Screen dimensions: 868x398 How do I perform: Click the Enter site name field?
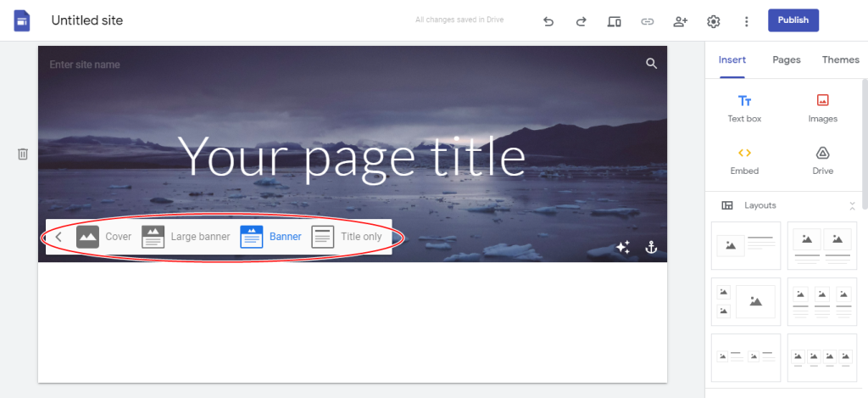point(85,64)
